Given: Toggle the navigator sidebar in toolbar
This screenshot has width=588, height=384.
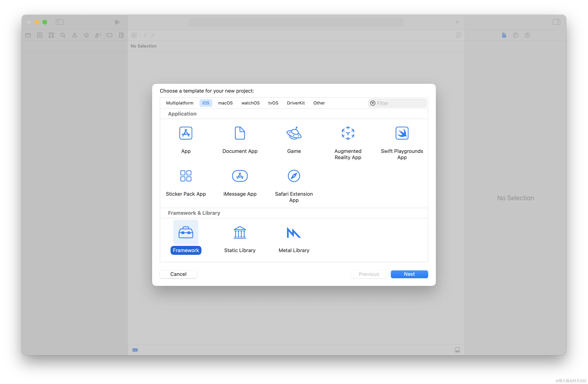Looking at the screenshot, I should tap(59, 22).
